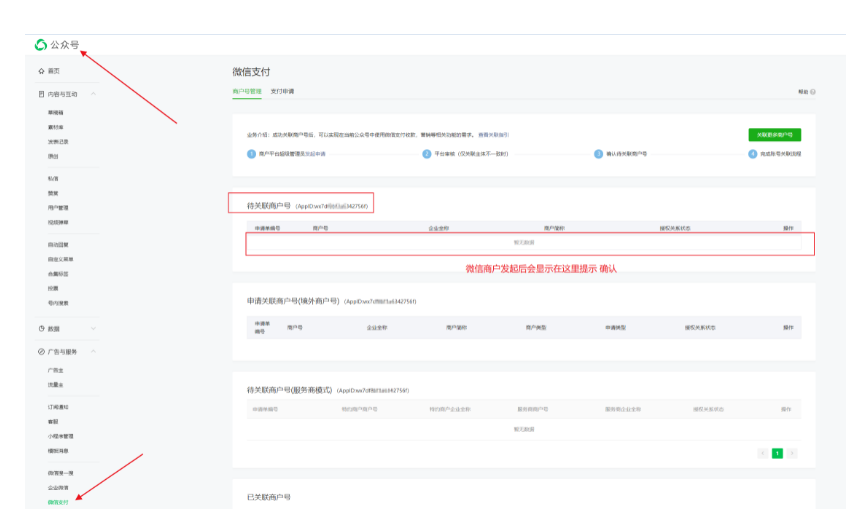Go to previous page arrow in pagination
The width and height of the screenshot is (862, 524).
tap(762, 453)
